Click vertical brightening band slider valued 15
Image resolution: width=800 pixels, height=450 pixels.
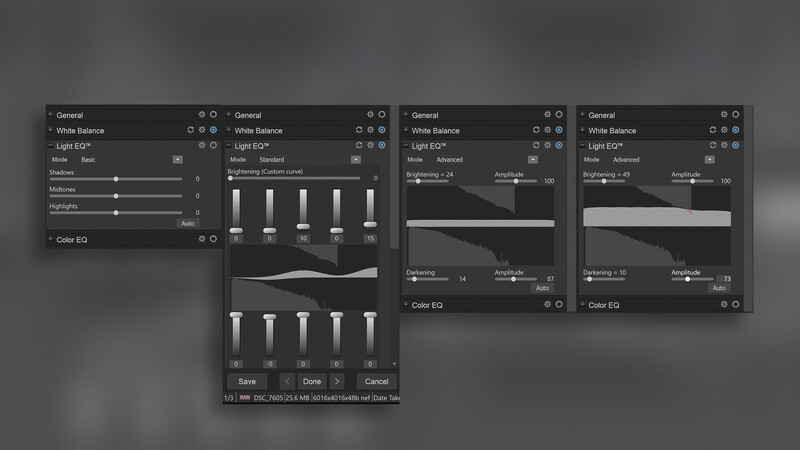coord(370,224)
